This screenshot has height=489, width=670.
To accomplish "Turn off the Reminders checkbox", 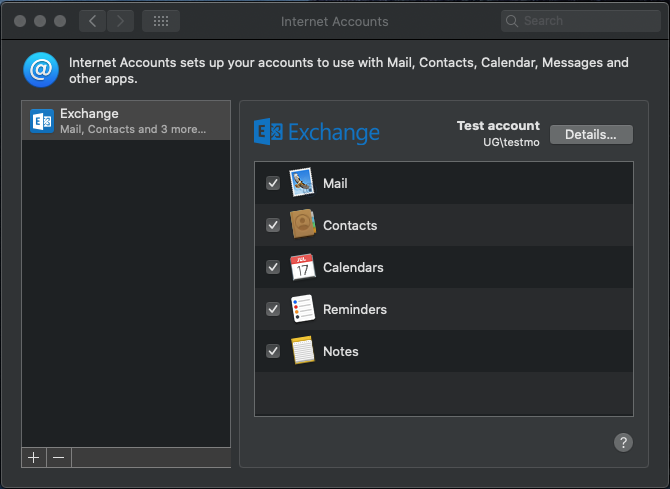I will pos(272,310).
